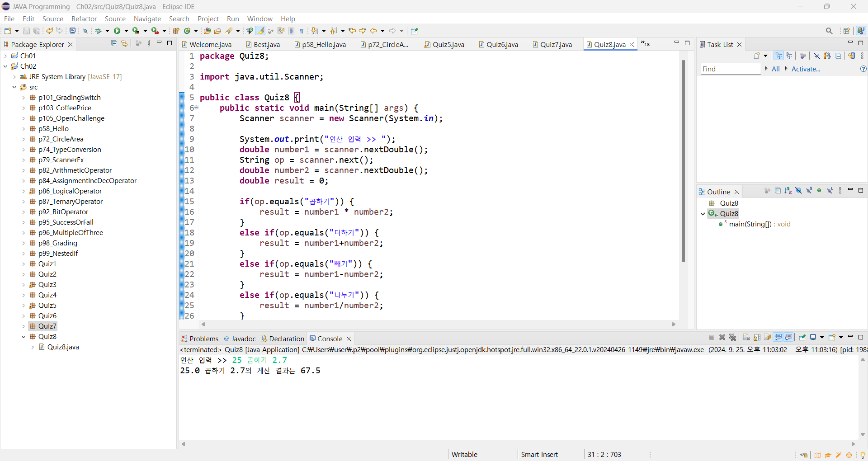Click Task List help question icon
Viewport: 868px width, 461px height.
(863, 69)
